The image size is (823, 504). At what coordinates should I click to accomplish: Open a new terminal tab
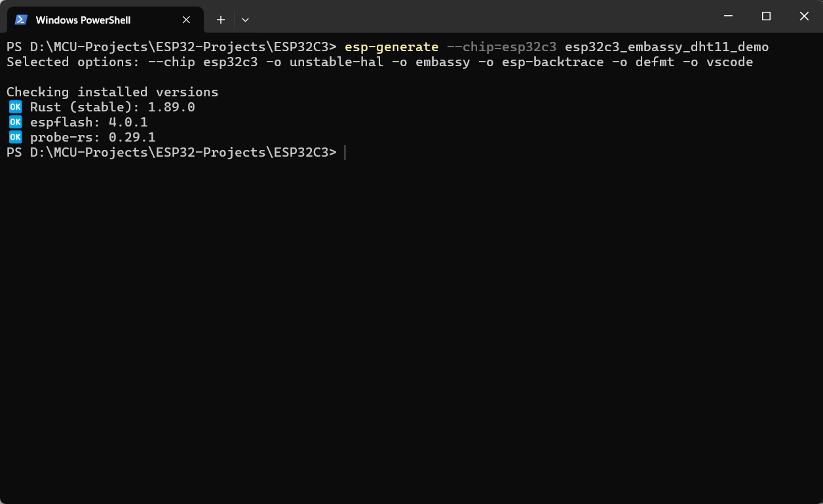[x=221, y=20]
